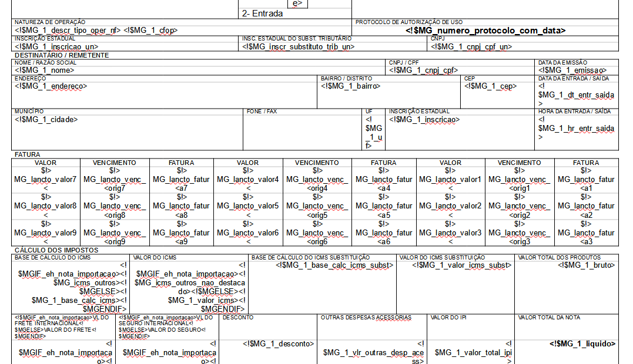This screenshot has width=633, height=364.
Task: Click the '2- Entrada' text
Action: click(262, 14)
